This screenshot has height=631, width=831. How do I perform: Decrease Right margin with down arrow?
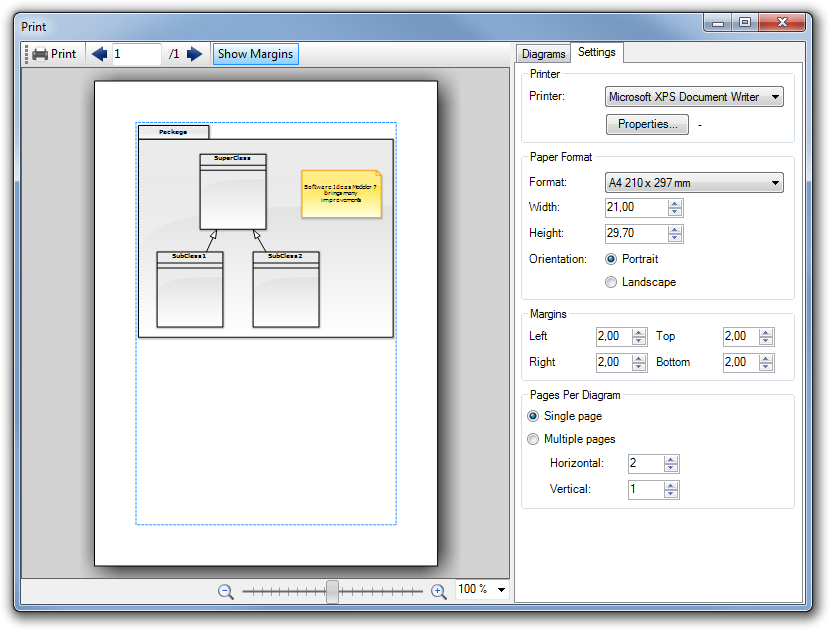639,367
